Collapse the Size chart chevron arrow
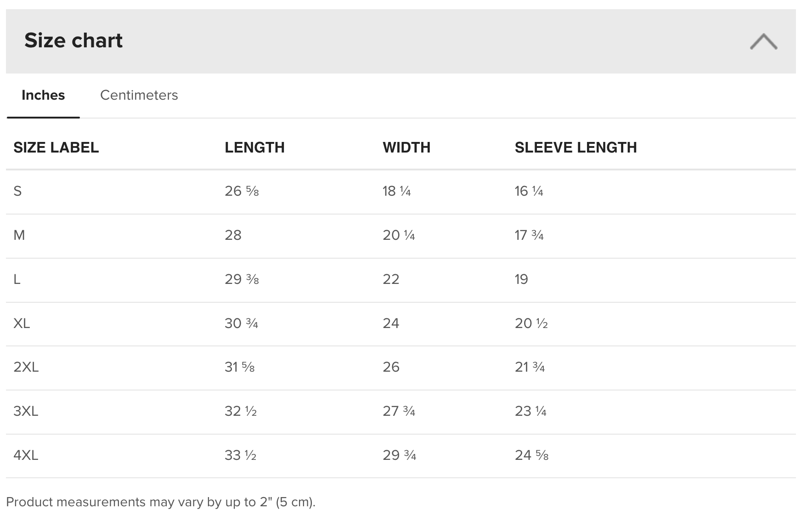The image size is (801, 532). [x=763, y=41]
